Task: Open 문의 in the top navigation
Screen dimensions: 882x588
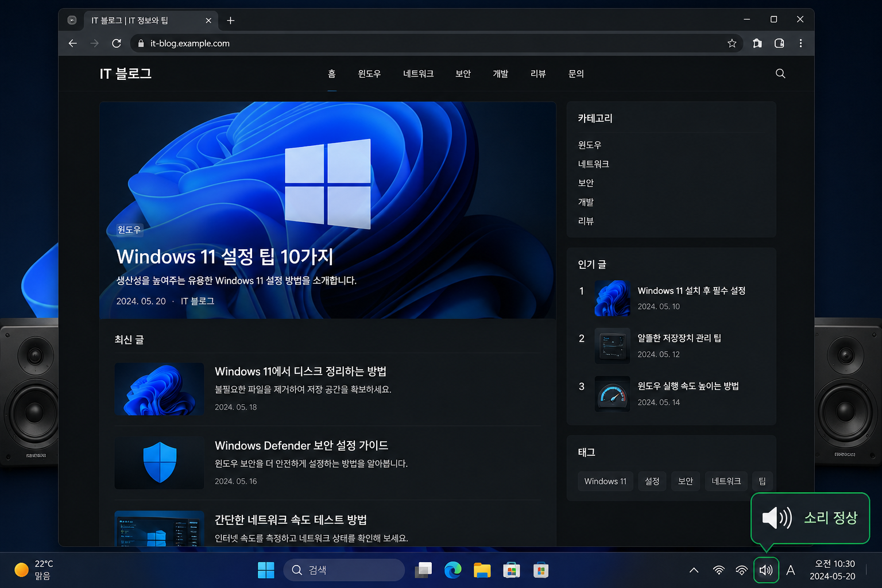Action: [x=576, y=73]
